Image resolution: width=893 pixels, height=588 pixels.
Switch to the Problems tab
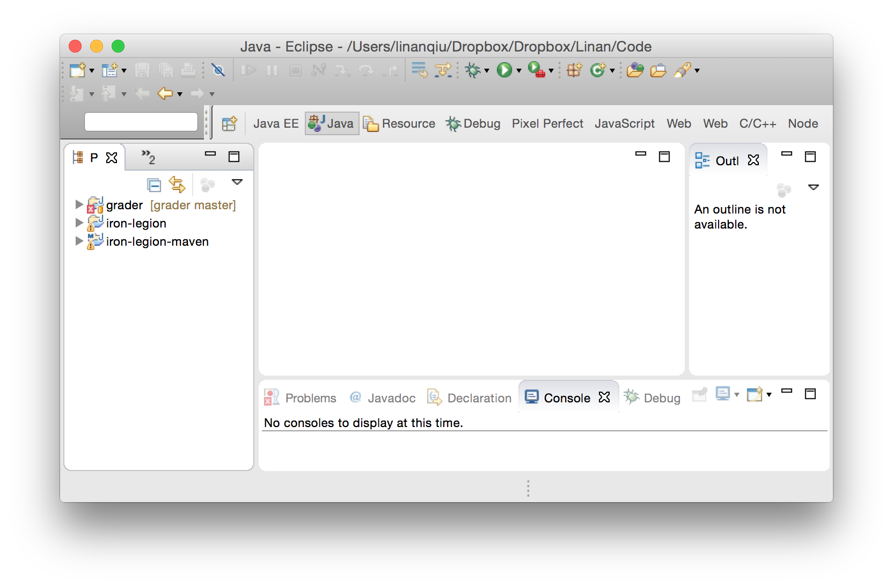pyautogui.click(x=300, y=398)
